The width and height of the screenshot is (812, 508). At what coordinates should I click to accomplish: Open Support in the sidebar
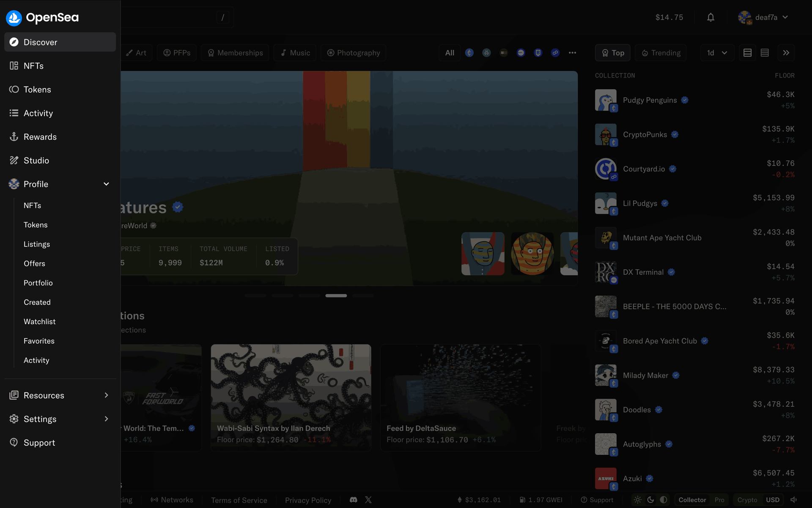[x=60, y=442]
